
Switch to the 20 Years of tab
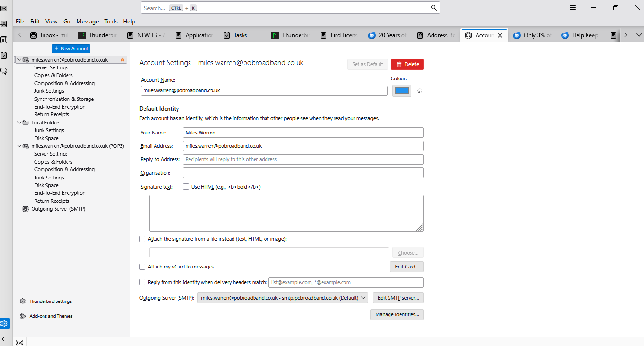388,35
